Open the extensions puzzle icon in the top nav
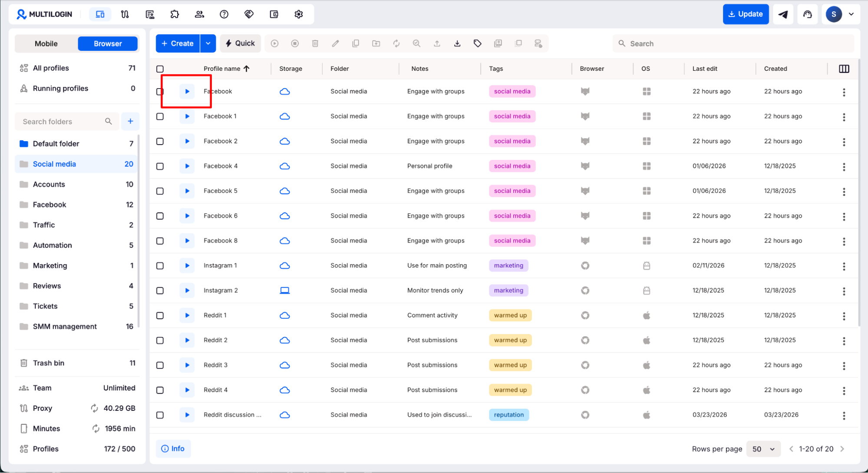This screenshot has width=868, height=473. tap(175, 14)
